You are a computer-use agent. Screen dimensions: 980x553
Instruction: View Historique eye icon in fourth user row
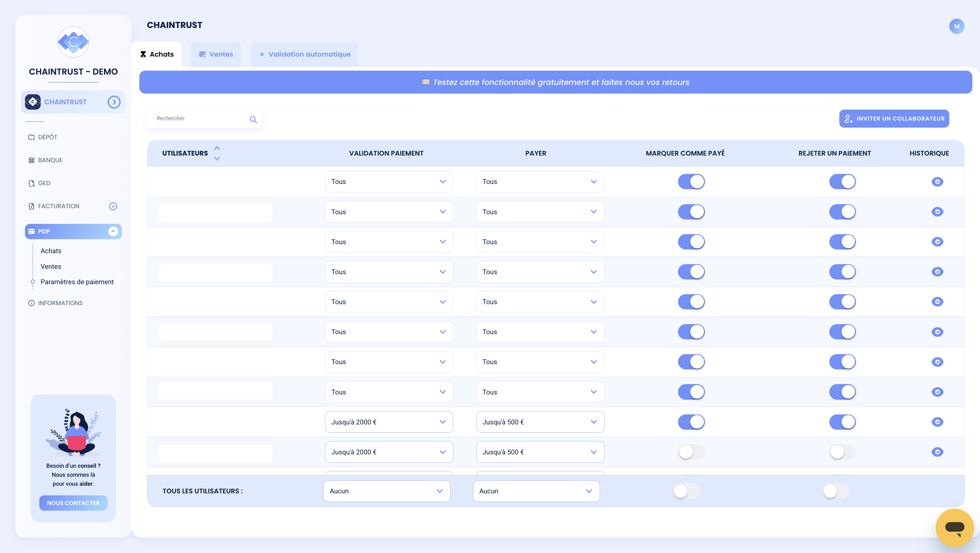coord(937,272)
